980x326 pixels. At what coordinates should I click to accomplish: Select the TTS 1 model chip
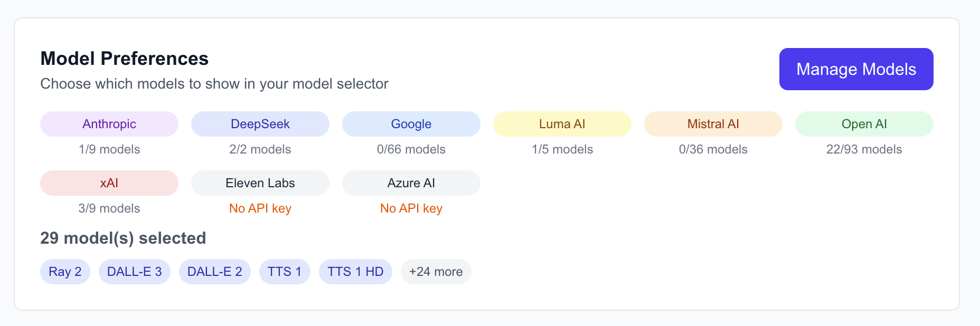point(285,272)
